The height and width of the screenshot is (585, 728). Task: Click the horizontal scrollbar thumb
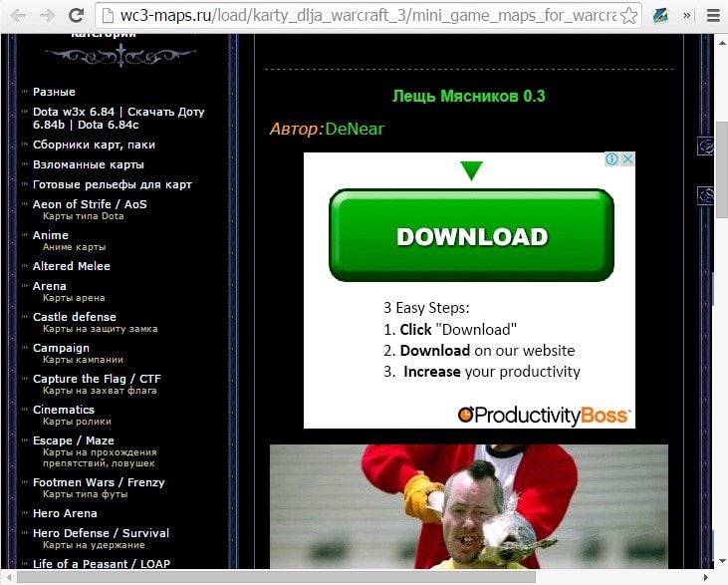(276, 577)
